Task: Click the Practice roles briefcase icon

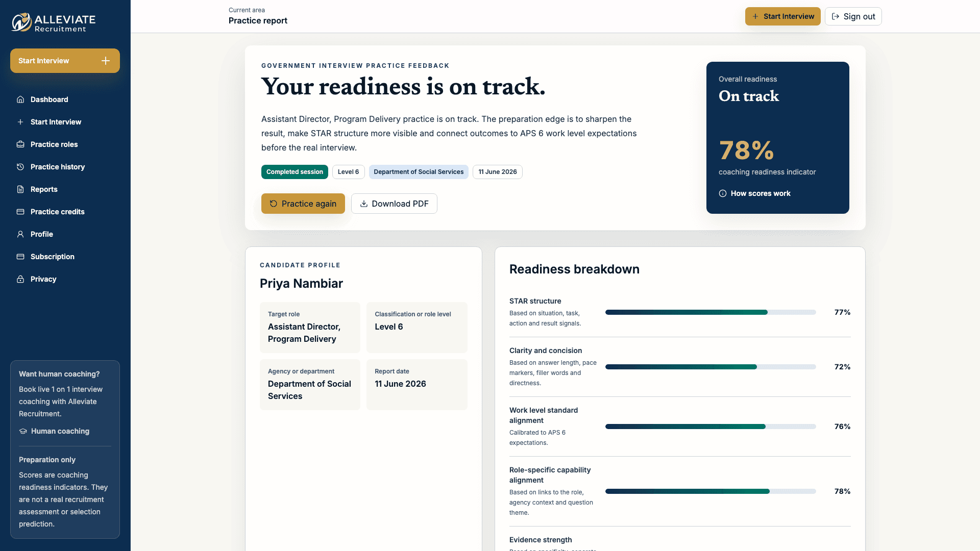Action: (x=20, y=144)
